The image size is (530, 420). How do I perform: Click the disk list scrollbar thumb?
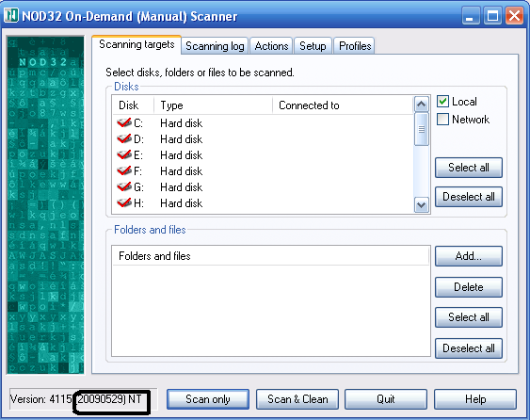point(421,129)
